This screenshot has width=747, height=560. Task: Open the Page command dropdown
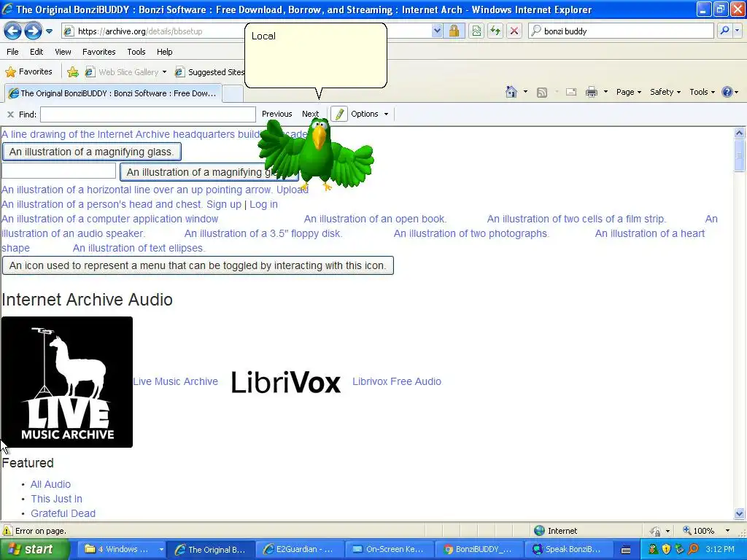click(x=628, y=92)
